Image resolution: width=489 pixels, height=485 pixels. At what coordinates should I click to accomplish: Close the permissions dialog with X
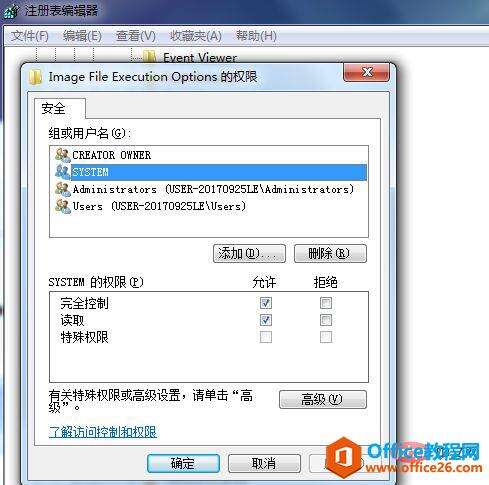[366, 72]
